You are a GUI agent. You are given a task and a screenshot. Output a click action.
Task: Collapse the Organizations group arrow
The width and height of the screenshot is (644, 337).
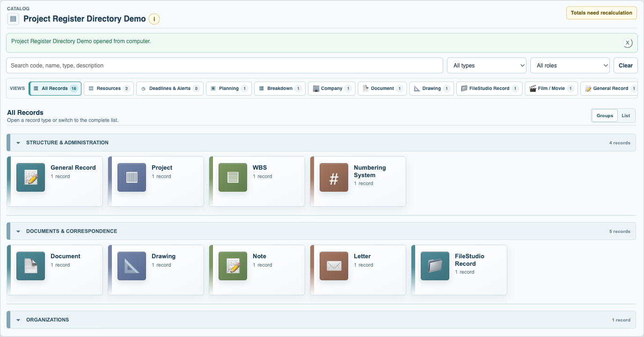pos(18,320)
